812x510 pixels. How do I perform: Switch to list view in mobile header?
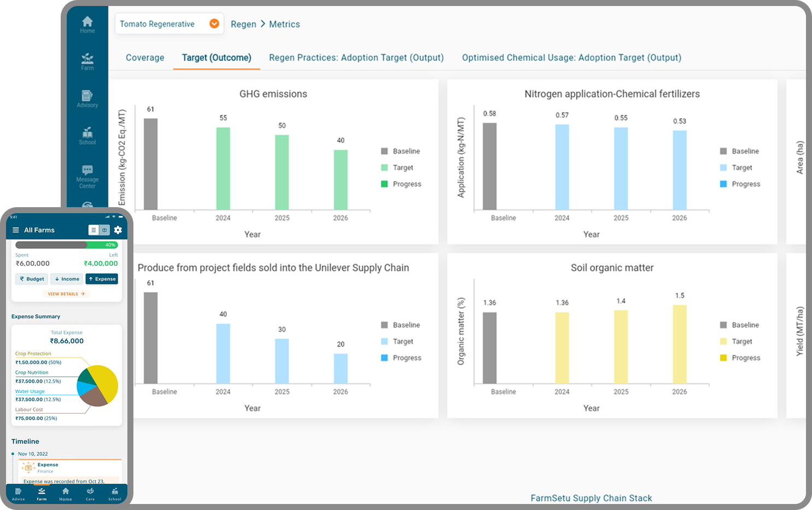pyautogui.click(x=94, y=230)
